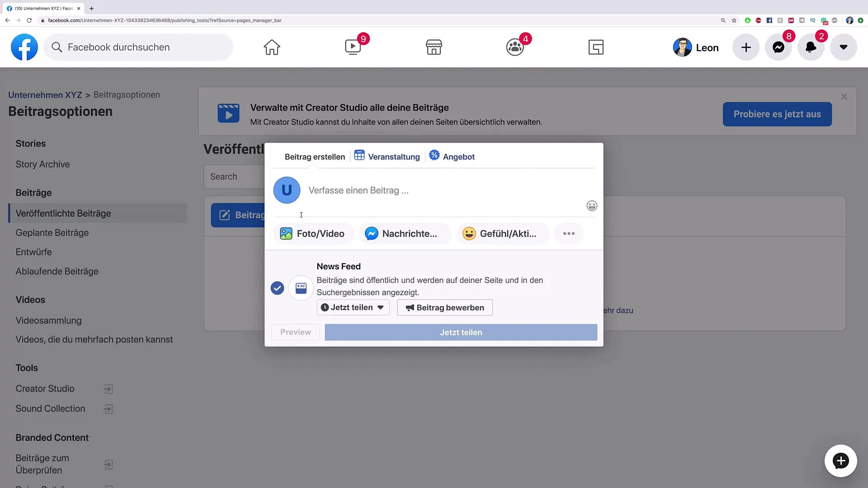868x488 pixels.
Task: Click Probiere es jetzt aus button
Action: click(x=777, y=114)
